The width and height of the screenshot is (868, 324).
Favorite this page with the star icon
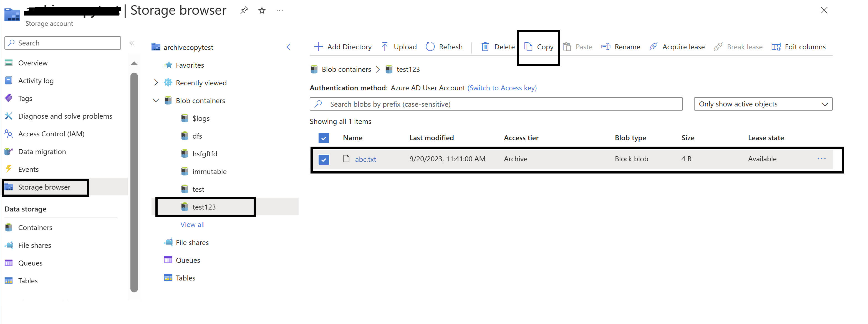tap(262, 11)
